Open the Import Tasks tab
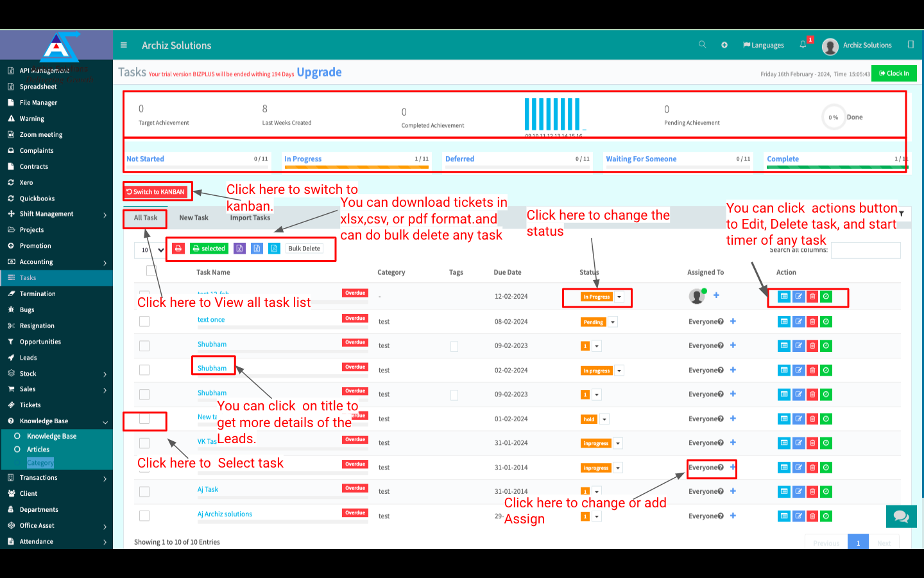Image resolution: width=924 pixels, height=578 pixels. [x=250, y=218]
